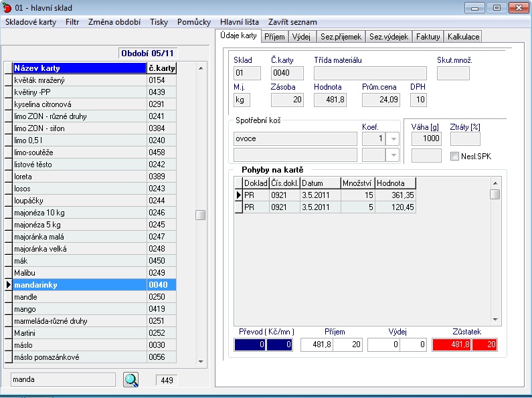
Task: Click the magnifier search icon
Action: [131, 380]
